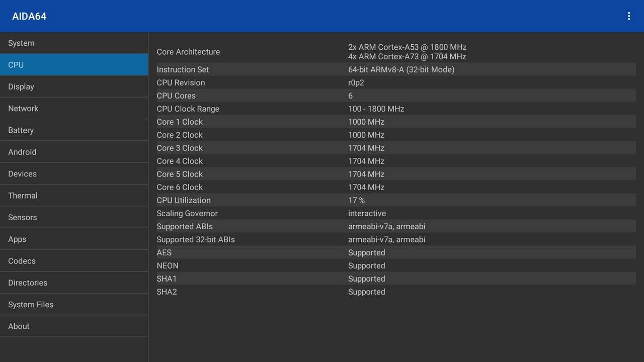Open the Display section
This screenshot has width=644, height=362.
tap(74, 86)
